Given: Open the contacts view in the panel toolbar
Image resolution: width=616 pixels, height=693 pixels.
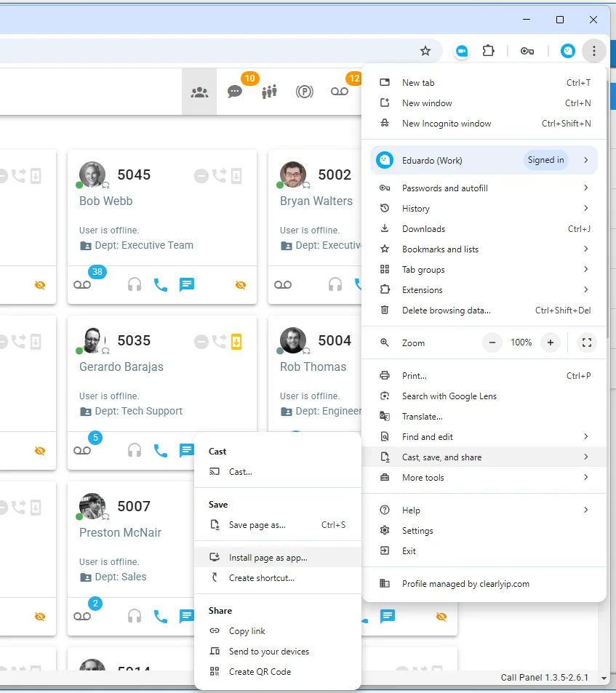Looking at the screenshot, I should 199,92.
